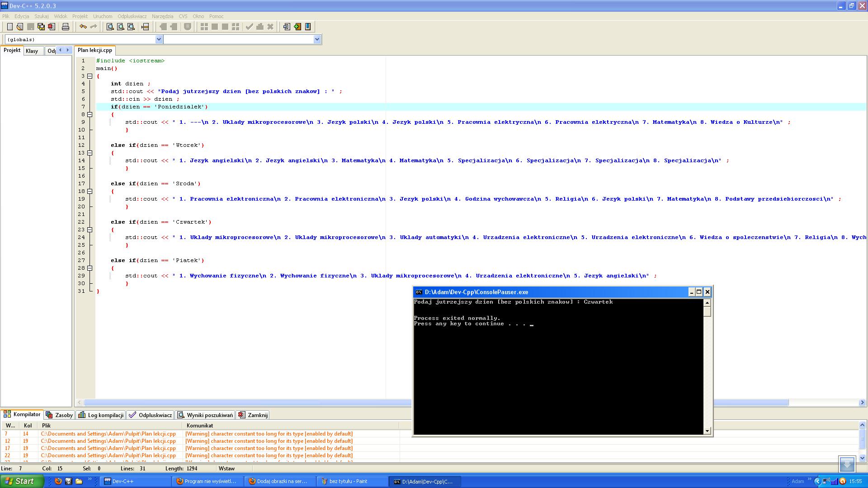
Task: Open the Szukaj menu
Action: coord(42,16)
